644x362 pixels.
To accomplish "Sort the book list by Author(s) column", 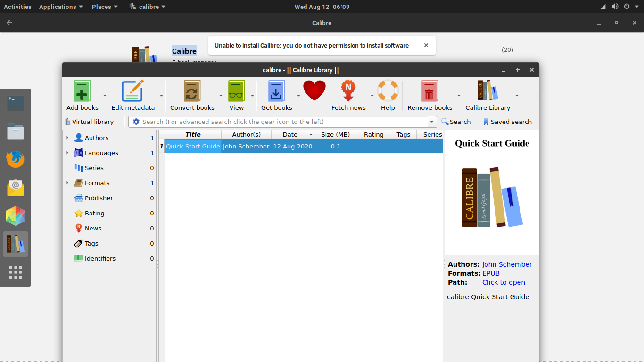I will pyautogui.click(x=246, y=134).
